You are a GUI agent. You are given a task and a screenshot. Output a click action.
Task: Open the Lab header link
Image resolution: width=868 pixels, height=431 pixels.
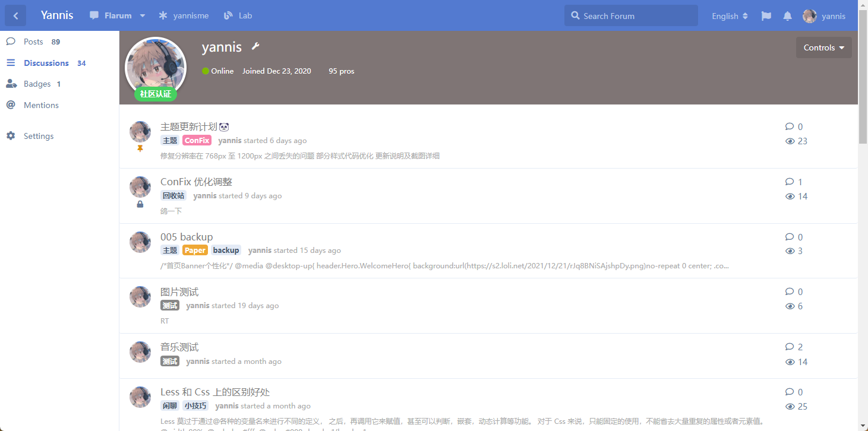click(238, 16)
